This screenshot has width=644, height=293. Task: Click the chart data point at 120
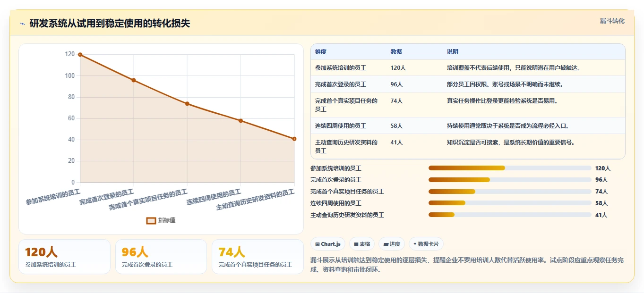click(80, 54)
